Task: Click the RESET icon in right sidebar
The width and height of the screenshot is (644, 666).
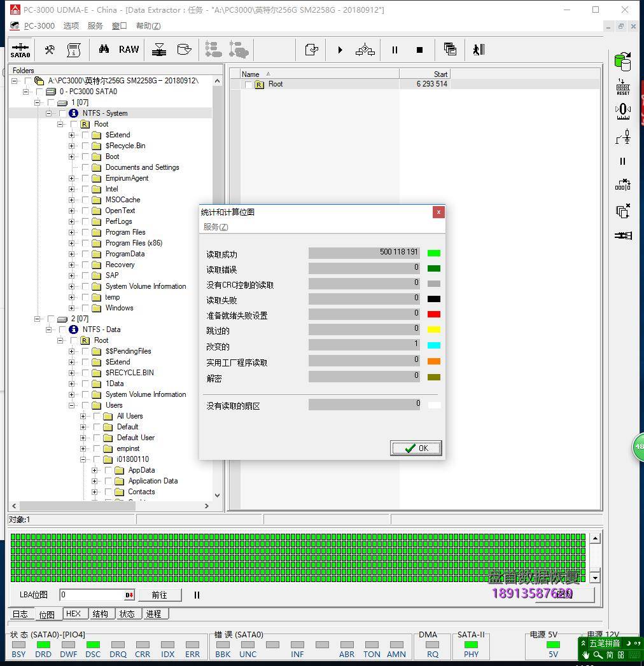Action: [623, 87]
